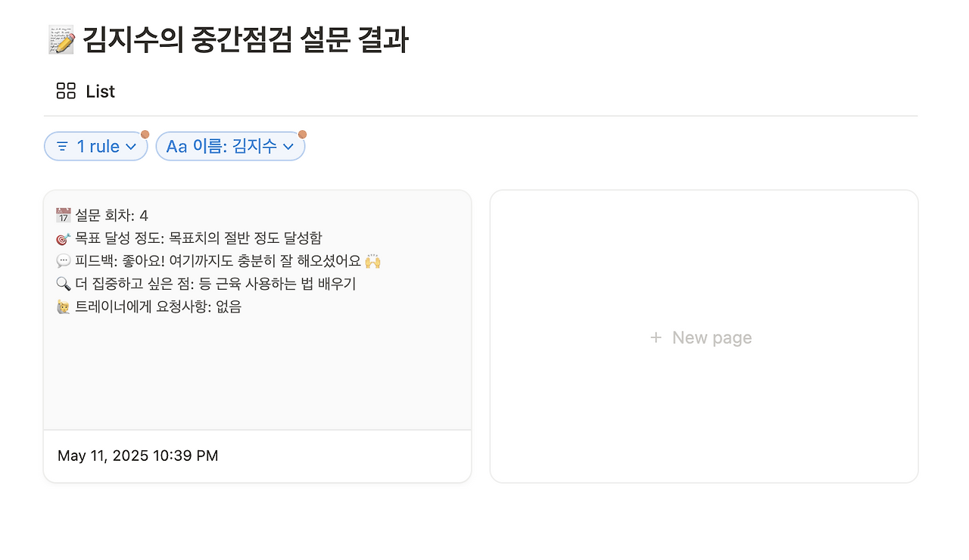Expand the 1 rule filter chevron
The height and width of the screenshot is (560, 969).
pyautogui.click(x=131, y=147)
